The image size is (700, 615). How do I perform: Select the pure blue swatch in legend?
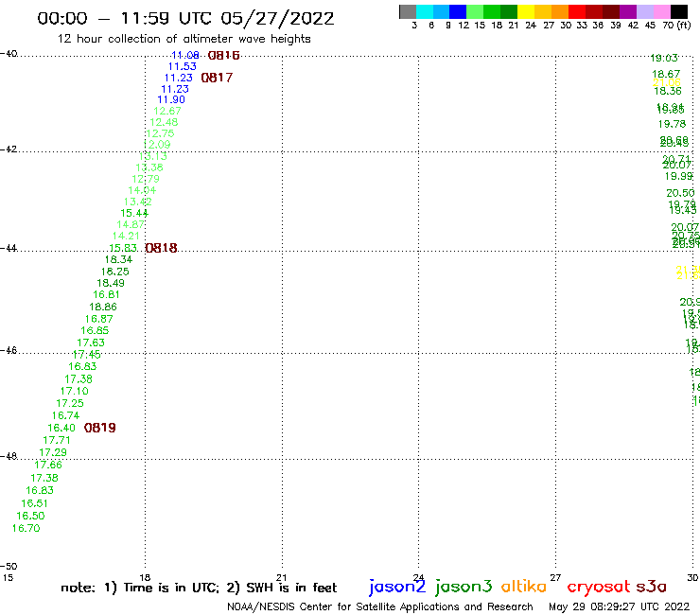pos(458,11)
